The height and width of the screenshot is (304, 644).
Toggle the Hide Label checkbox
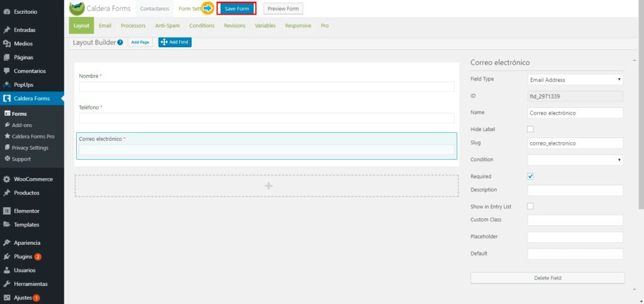coord(530,129)
